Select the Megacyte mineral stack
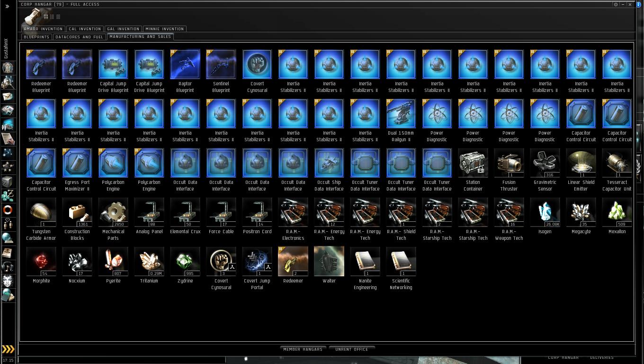Viewport: 644px width, 364px height. pos(581,216)
